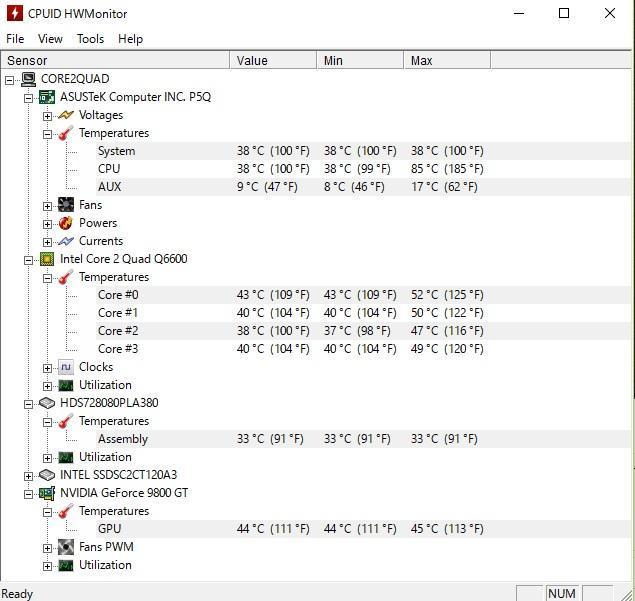
Task: Select the Core #3 row
Action: [364, 349]
